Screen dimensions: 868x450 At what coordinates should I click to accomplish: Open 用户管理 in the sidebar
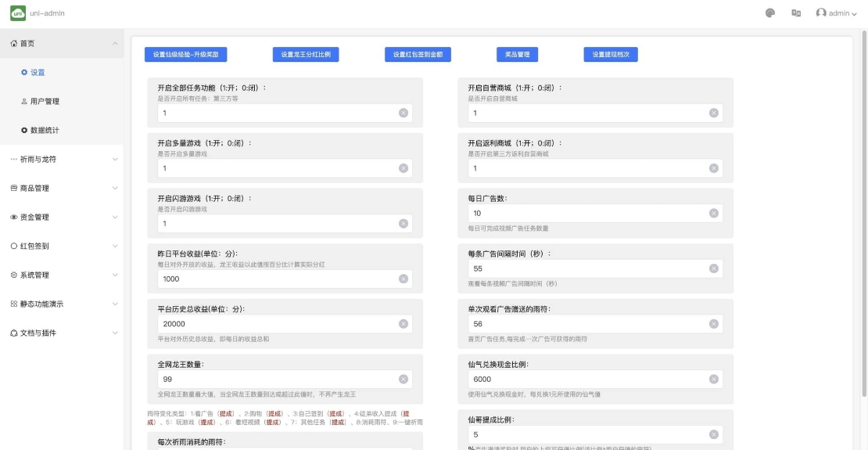pos(45,102)
